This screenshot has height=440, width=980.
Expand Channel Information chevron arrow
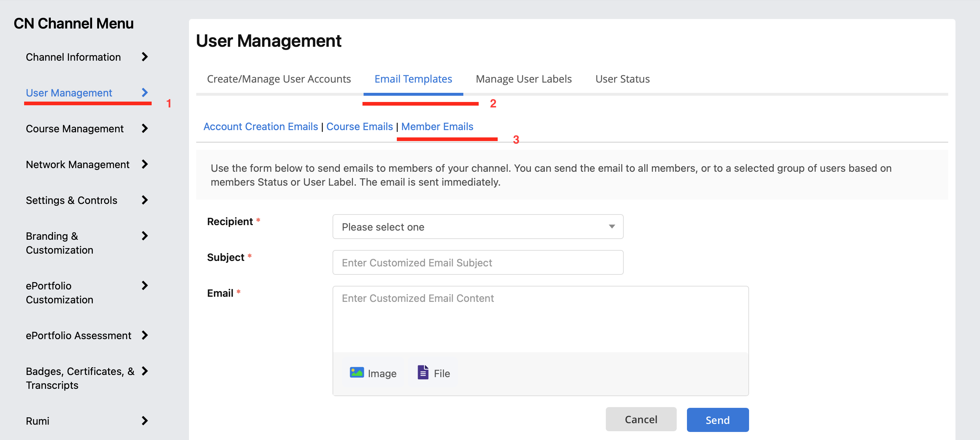(145, 57)
